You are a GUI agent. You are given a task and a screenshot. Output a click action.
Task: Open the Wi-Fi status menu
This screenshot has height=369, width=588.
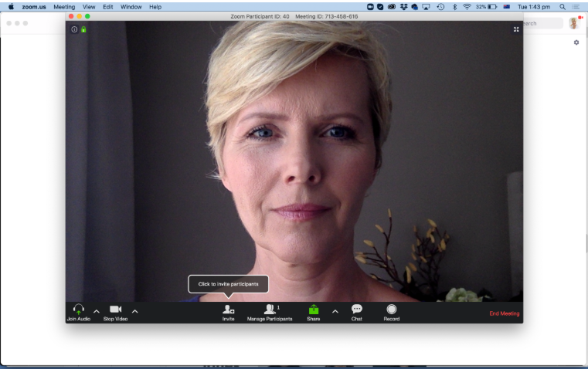tap(467, 7)
